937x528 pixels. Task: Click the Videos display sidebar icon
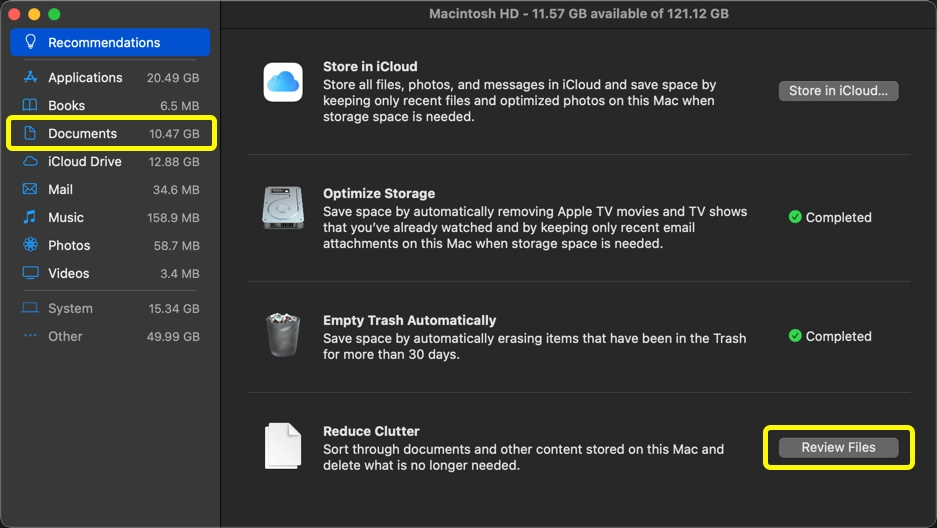click(x=30, y=273)
